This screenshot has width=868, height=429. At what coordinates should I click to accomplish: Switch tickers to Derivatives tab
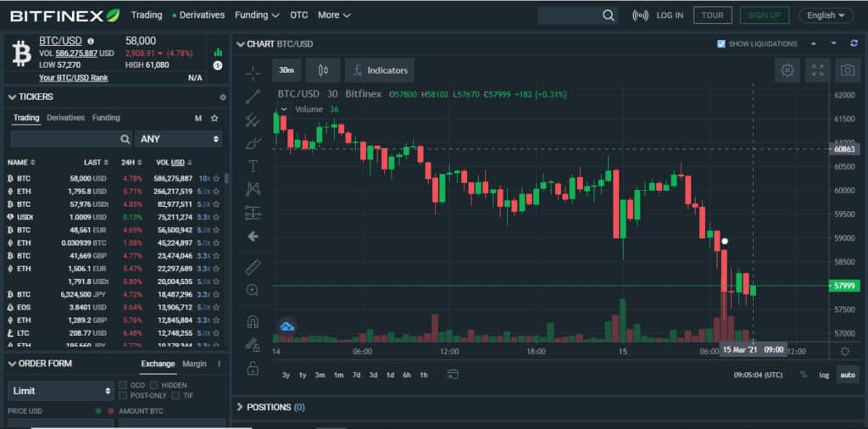coord(66,117)
